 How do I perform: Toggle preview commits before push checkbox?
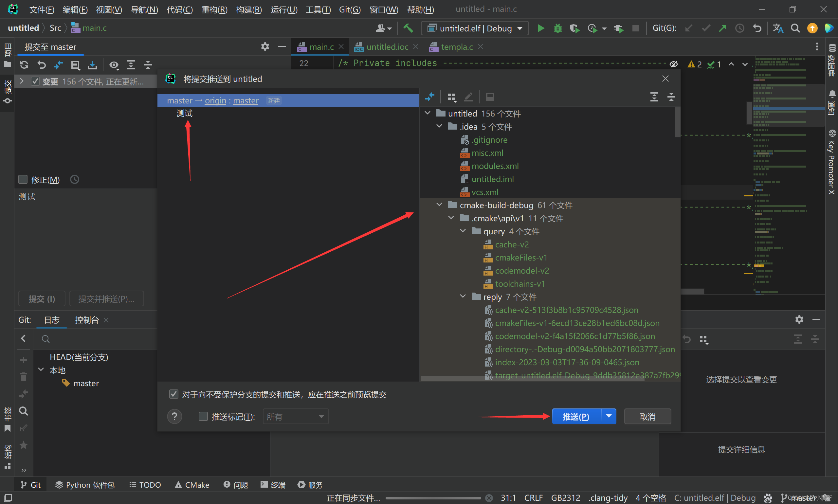coord(173,394)
